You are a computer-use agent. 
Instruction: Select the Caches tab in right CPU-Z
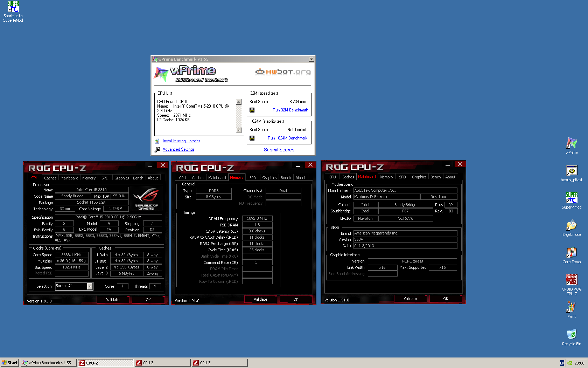[348, 177]
